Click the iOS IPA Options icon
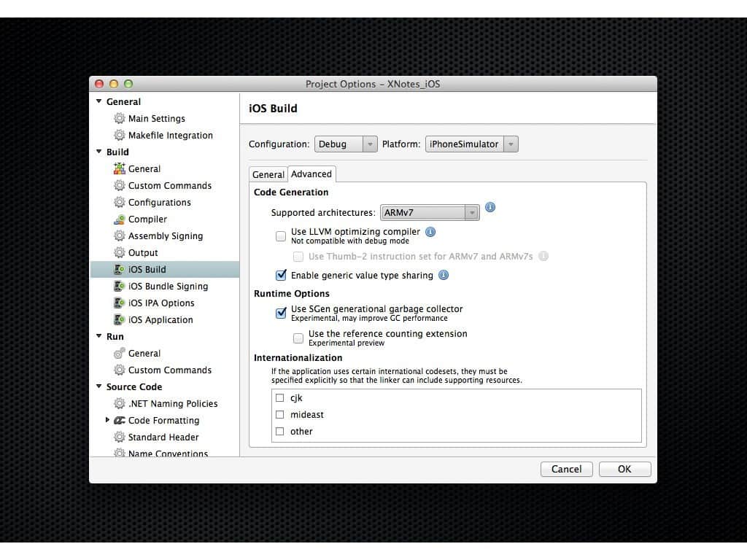The width and height of the screenshot is (747, 560). tap(119, 303)
